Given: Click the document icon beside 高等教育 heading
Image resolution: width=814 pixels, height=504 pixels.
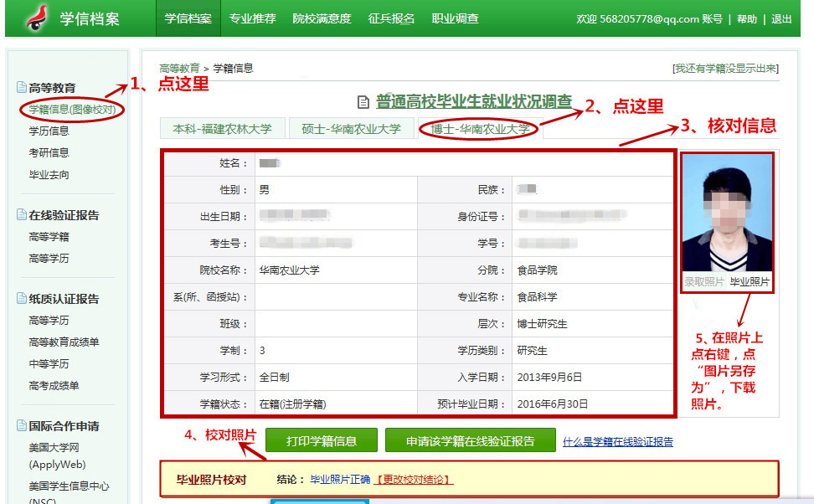Looking at the screenshot, I should pyautogui.click(x=21, y=87).
